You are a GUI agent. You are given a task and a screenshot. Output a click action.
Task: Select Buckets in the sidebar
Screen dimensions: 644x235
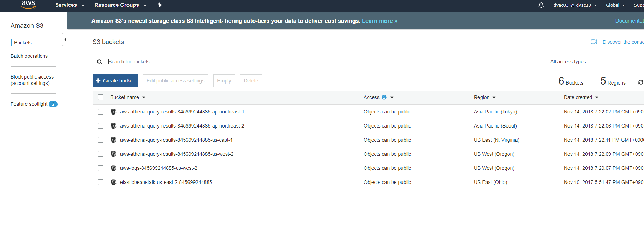[x=23, y=43]
